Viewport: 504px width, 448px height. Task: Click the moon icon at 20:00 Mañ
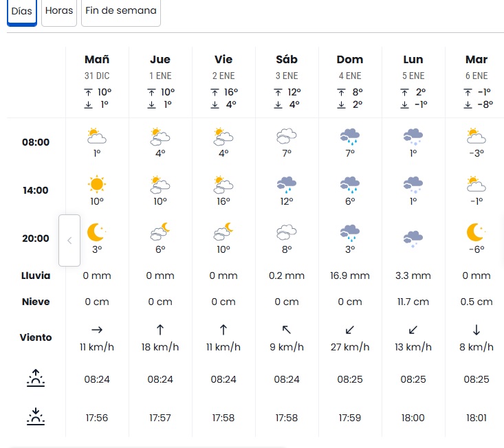click(97, 232)
